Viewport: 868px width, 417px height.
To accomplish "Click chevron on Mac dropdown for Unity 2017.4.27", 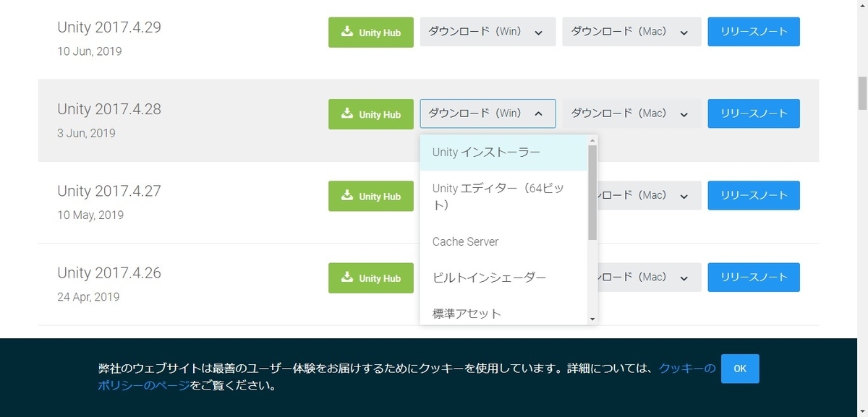I will 683,196.
